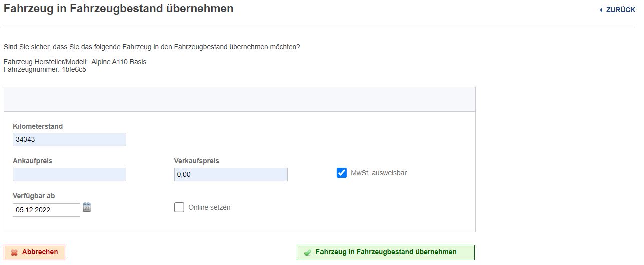Screen dimensions: 644x265
Task: Click the Verkaufspreis label
Action: click(x=197, y=161)
